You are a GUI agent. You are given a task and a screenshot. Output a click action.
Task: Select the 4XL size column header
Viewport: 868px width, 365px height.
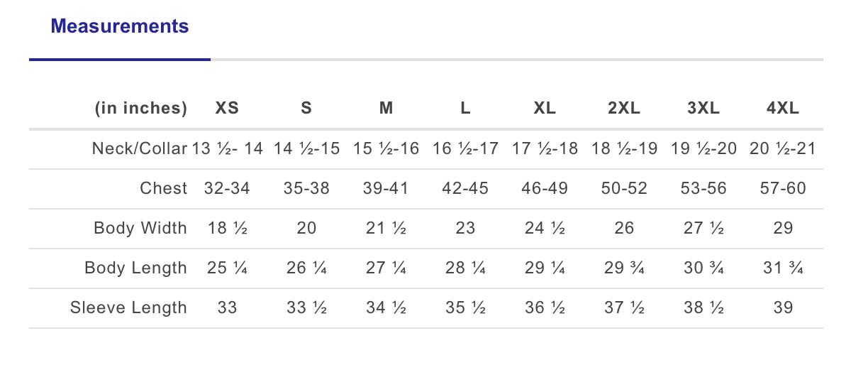pyautogui.click(x=783, y=109)
